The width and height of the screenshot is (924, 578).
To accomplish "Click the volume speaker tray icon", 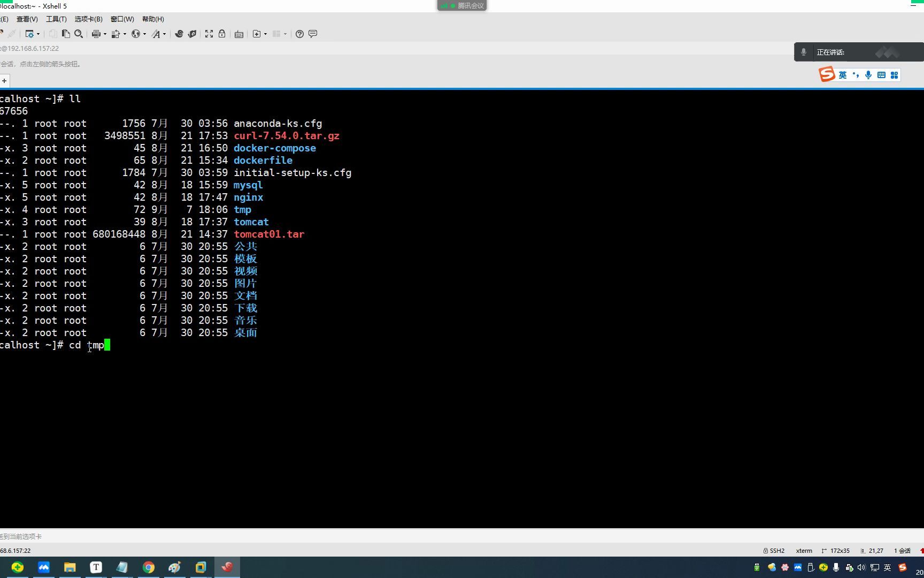I will (x=861, y=567).
